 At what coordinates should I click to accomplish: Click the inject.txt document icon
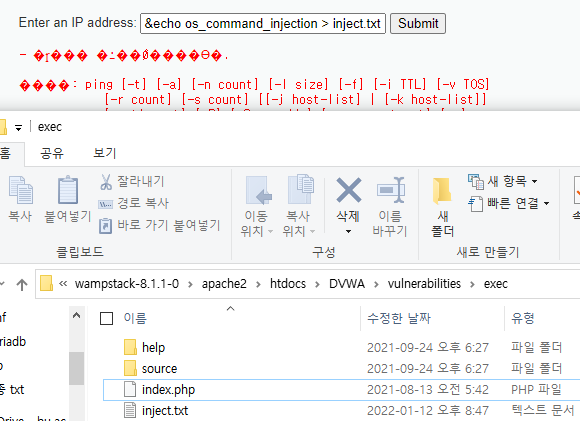tap(130, 410)
